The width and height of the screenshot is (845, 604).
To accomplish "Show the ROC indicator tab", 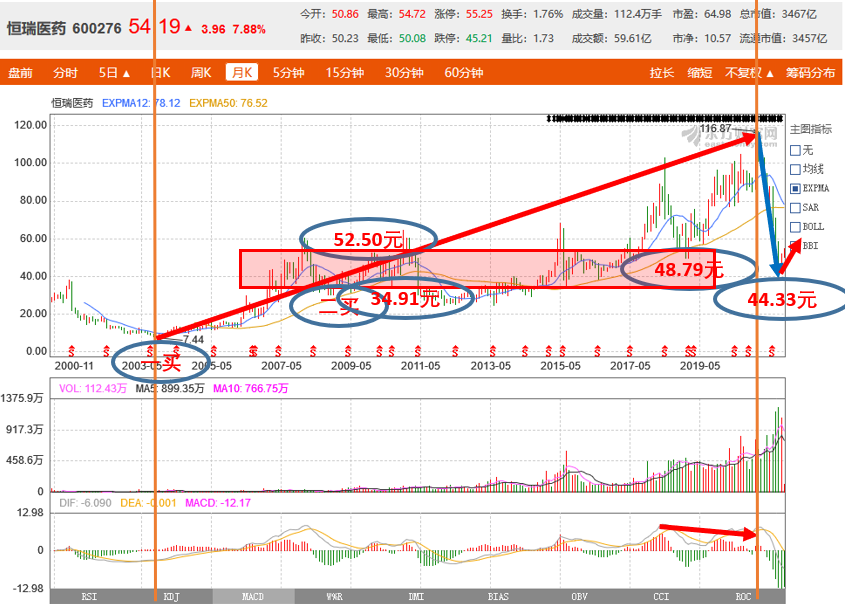I will pos(743,596).
